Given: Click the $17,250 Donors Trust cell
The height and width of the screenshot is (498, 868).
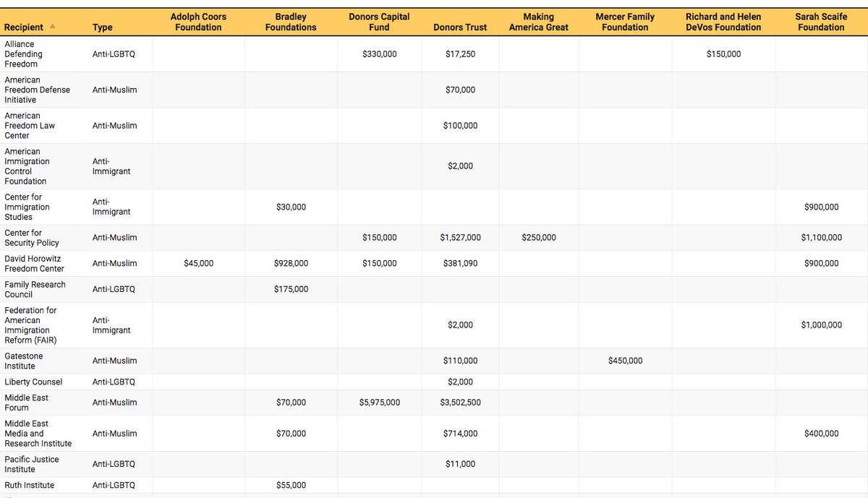Looking at the screenshot, I should (460, 54).
